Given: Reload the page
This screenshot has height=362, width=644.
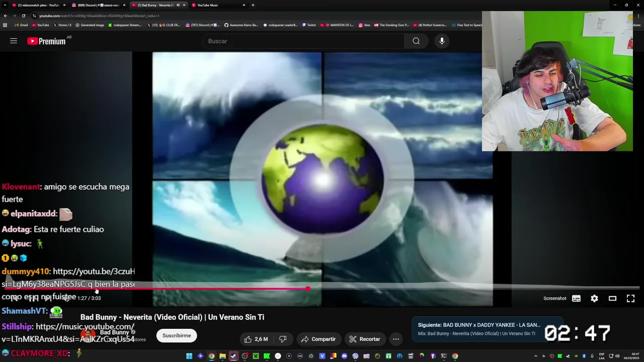Looking at the screenshot, I should [x=23, y=16].
